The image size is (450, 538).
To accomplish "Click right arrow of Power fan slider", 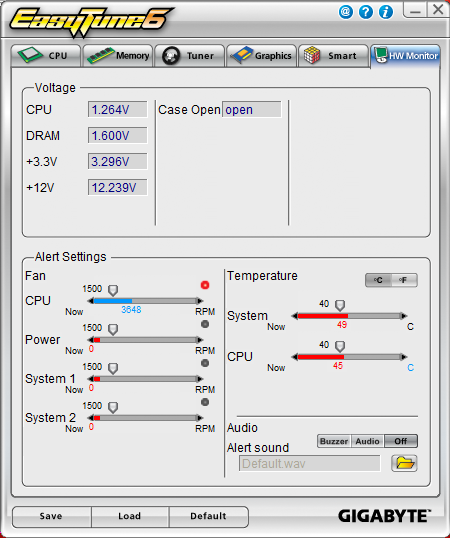I will pyautogui.click(x=200, y=340).
